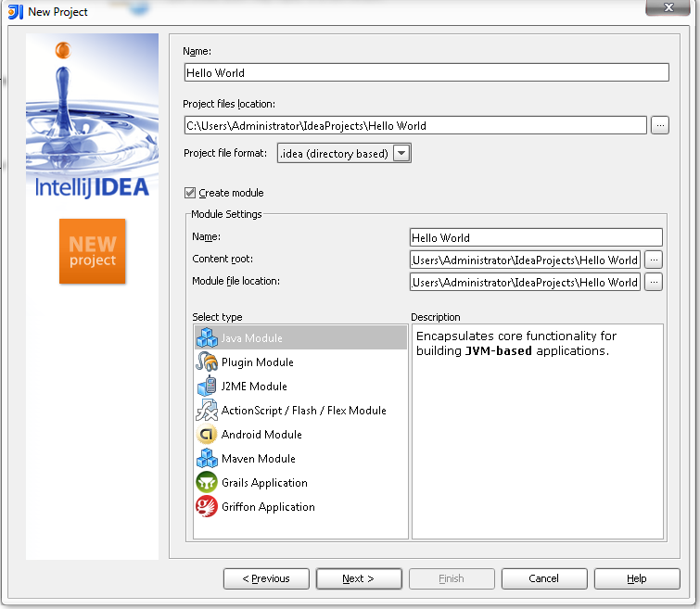Open the Project file format dropdown arrow
The height and width of the screenshot is (609, 700).
pos(401,153)
